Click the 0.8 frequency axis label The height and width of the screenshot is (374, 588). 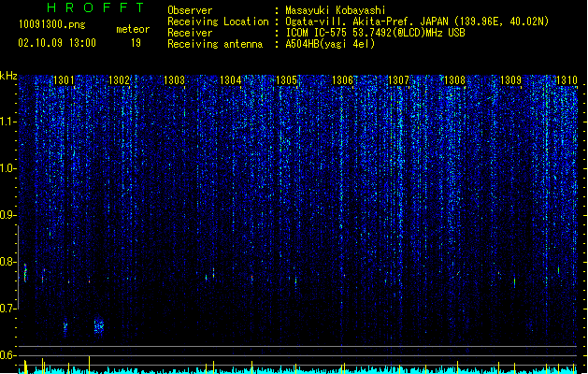point(8,262)
